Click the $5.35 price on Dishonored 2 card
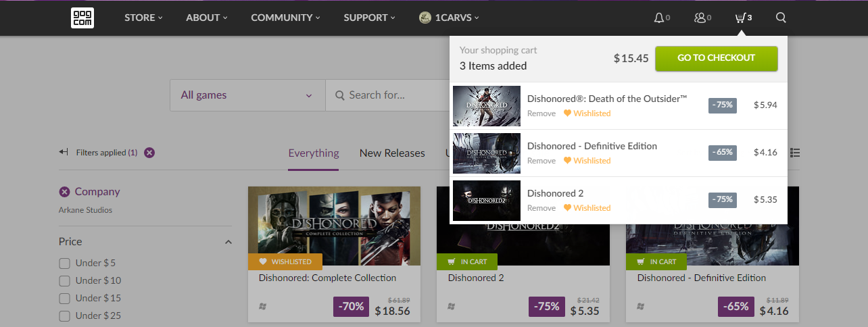The width and height of the screenshot is (868, 327). 585,311
